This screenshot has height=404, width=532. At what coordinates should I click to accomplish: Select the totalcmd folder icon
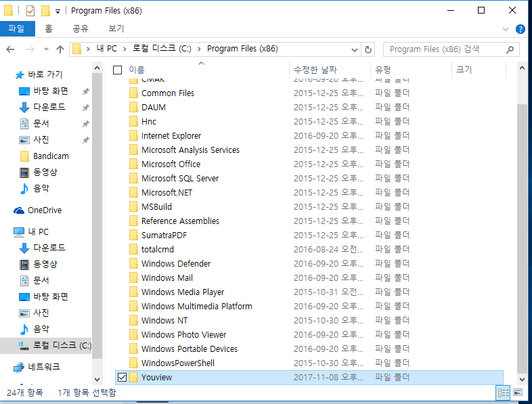(x=134, y=249)
